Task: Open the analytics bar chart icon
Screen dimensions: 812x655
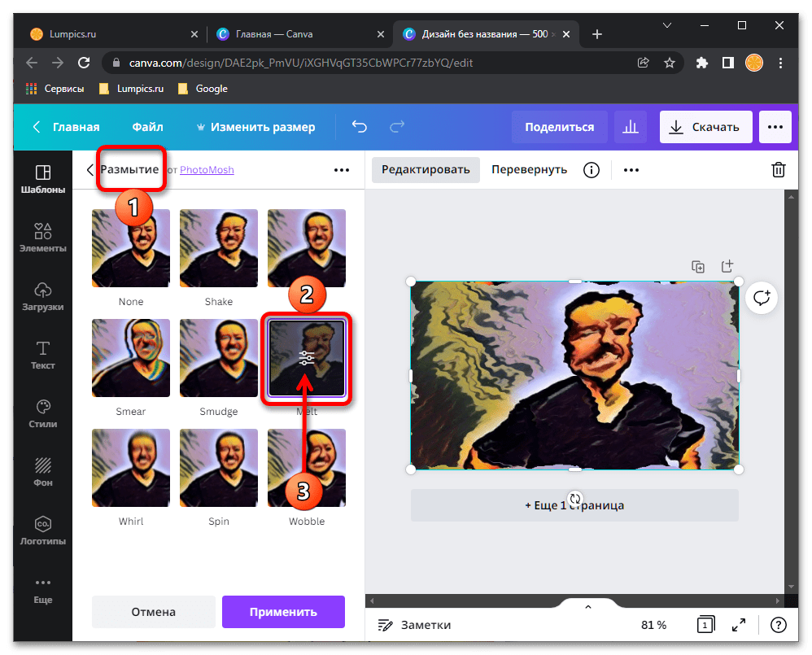Action: click(x=630, y=127)
